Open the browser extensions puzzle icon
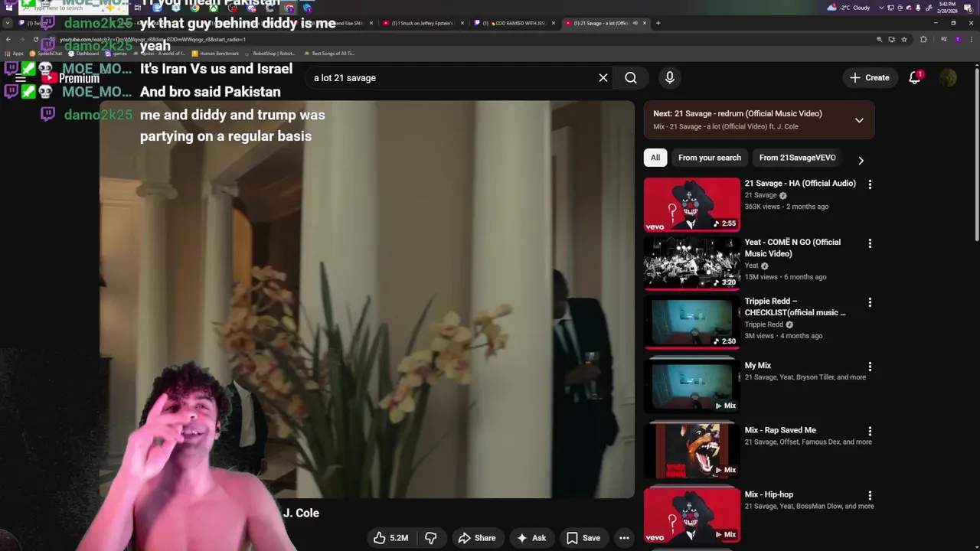 [x=923, y=39]
